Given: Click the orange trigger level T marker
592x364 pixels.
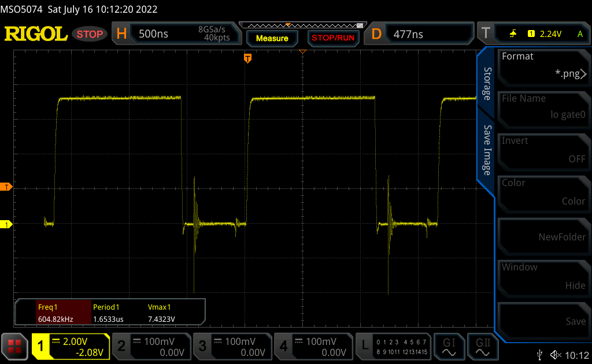Looking at the screenshot, I should point(6,187).
